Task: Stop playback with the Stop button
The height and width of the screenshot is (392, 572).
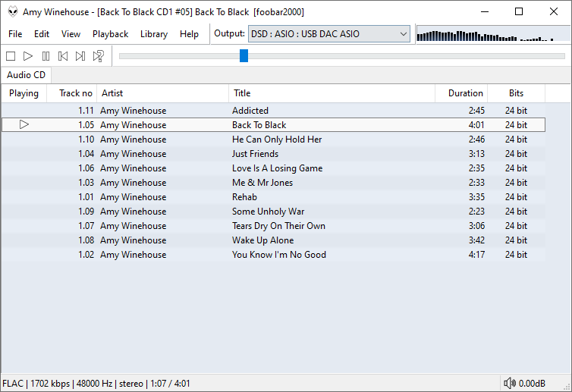Action: click(11, 56)
